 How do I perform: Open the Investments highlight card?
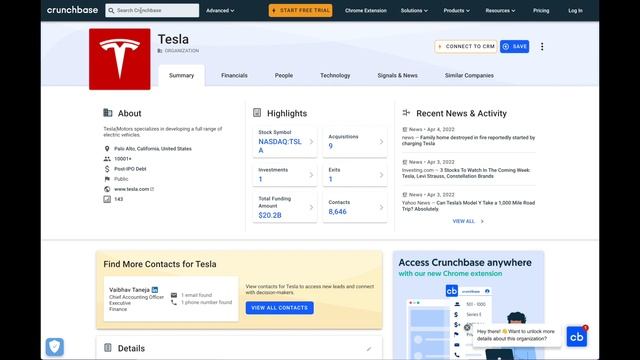285,175
